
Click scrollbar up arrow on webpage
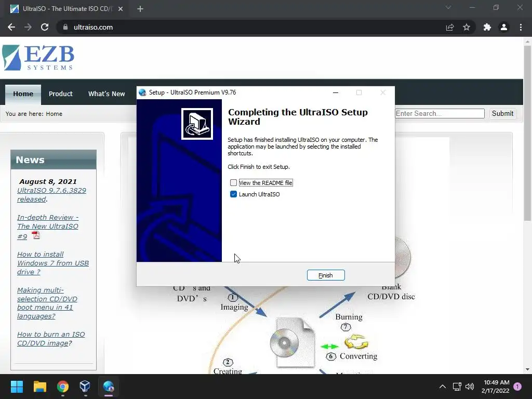coord(527,42)
